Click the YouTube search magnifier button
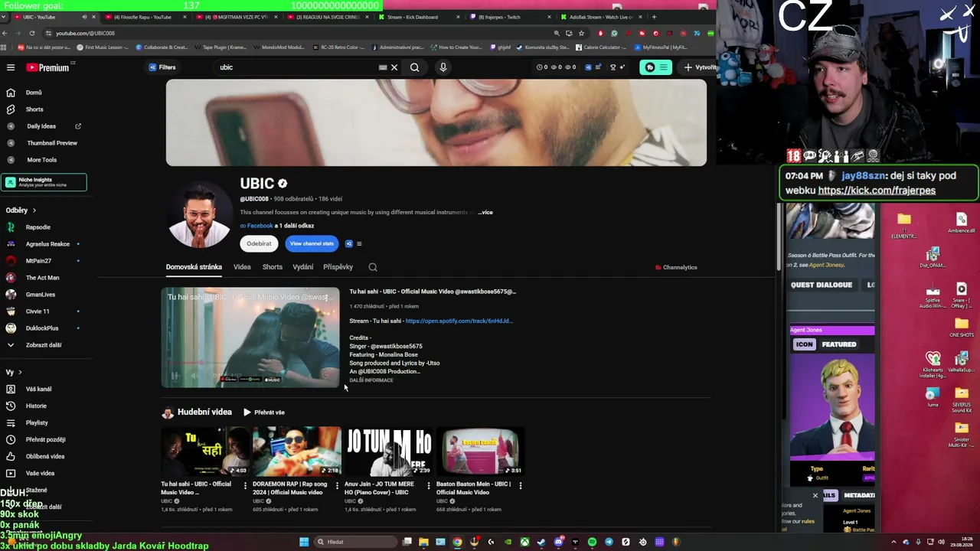 [414, 67]
